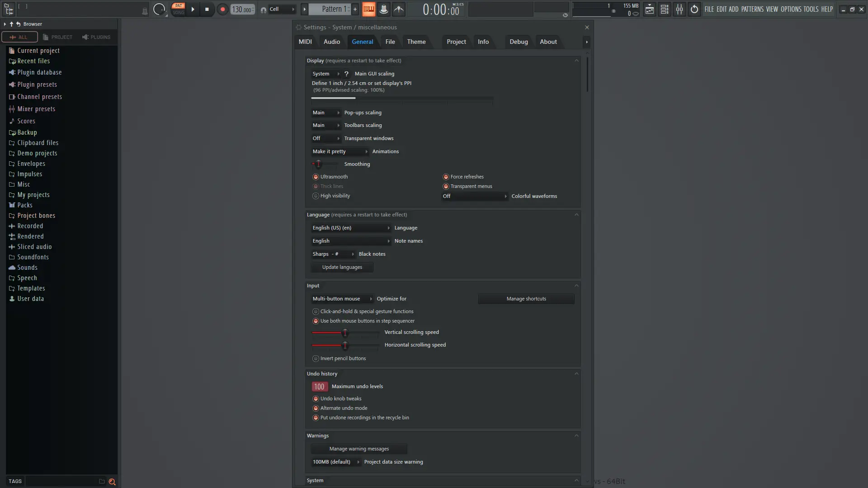Open the OPTIONS menu
The image size is (868, 488).
(x=791, y=9)
